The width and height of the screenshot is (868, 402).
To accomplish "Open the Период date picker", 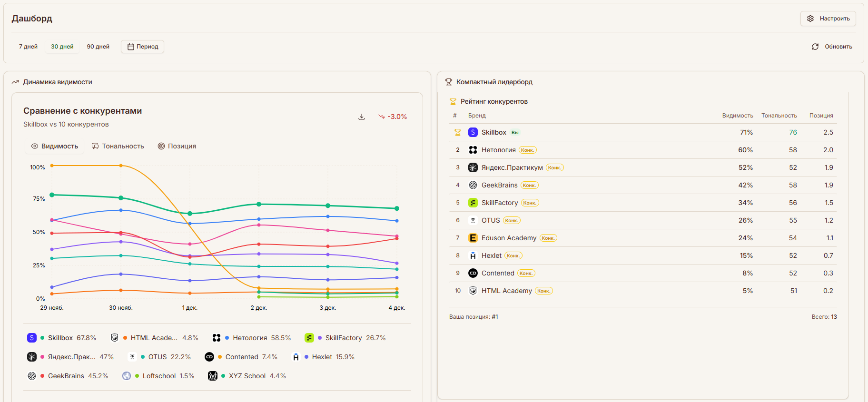I will pos(142,47).
